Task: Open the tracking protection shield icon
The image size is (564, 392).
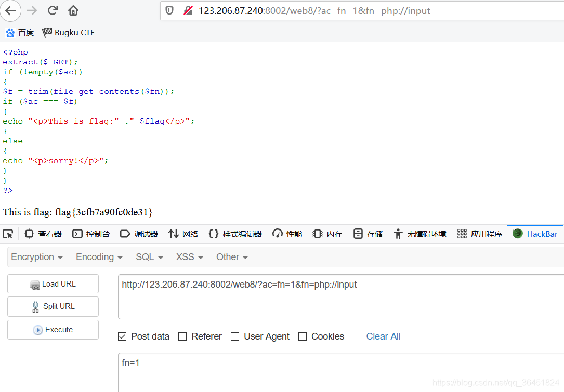Action: pos(169,11)
